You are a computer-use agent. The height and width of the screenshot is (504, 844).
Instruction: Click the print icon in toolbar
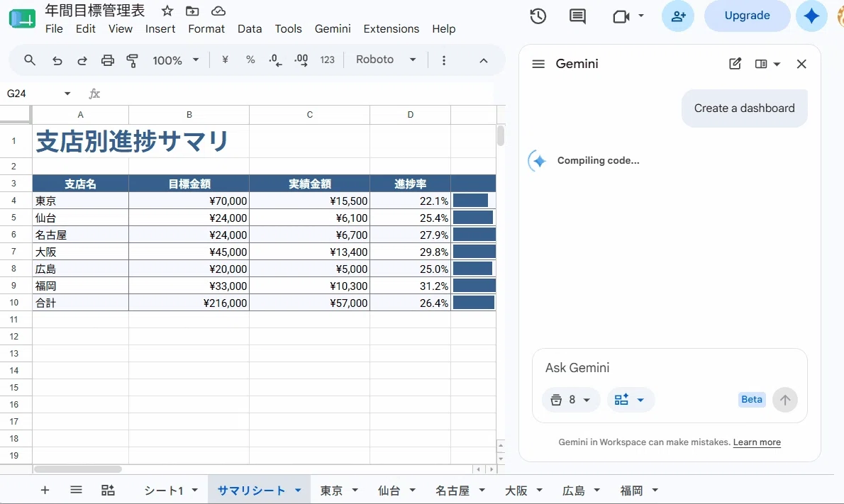click(108, 60)
